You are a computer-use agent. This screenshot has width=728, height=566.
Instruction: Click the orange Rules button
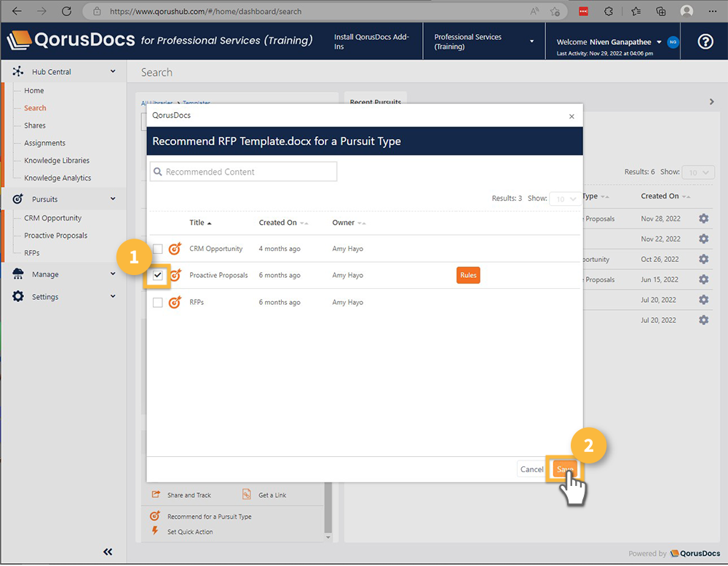pyautogui.click(x=468, y=275)
